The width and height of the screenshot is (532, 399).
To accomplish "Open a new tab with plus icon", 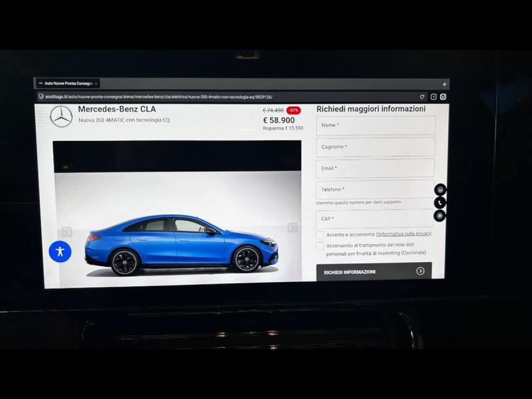I will pyautogui.click(x=444, y=84).
